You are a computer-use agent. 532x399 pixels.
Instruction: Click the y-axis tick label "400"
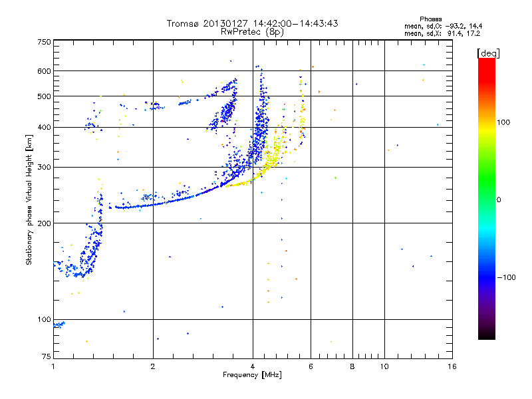click(44, 128)
